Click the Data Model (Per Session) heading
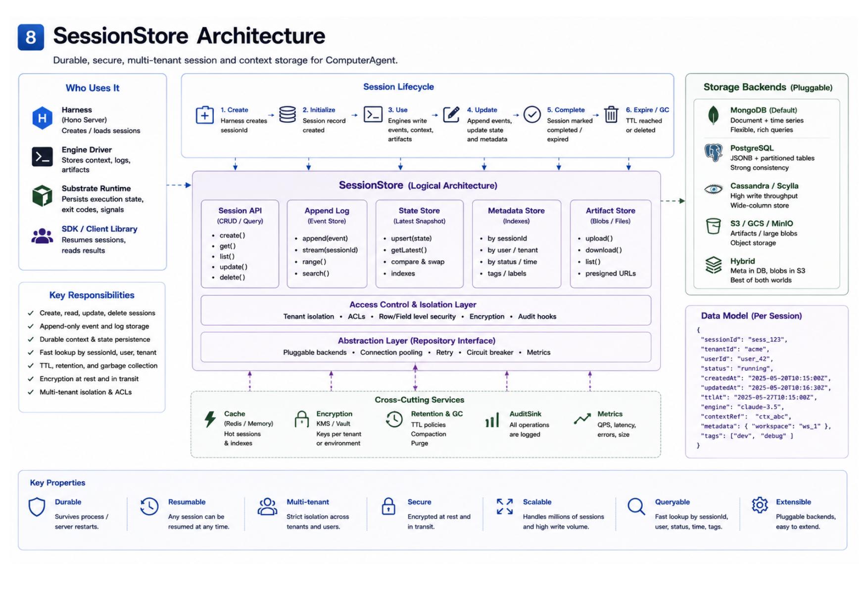Viewport: 868px width, 614px height. tap(751, 316)
